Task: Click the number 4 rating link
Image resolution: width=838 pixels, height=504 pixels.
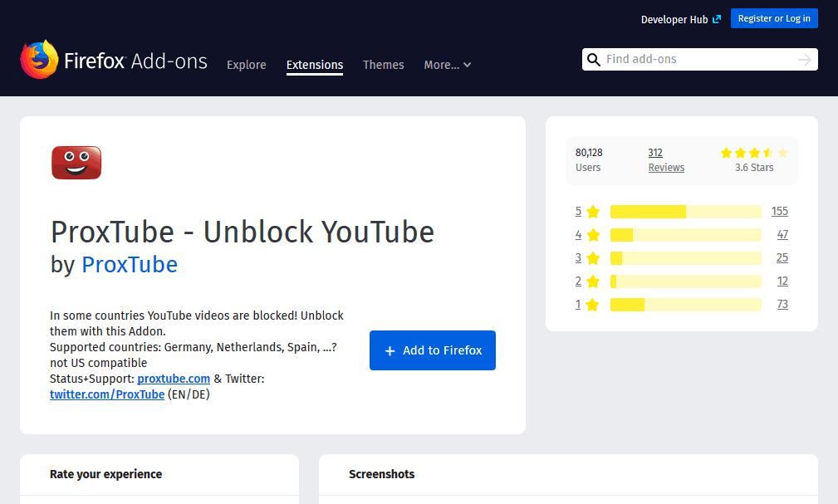Action: tap(578, 235)
